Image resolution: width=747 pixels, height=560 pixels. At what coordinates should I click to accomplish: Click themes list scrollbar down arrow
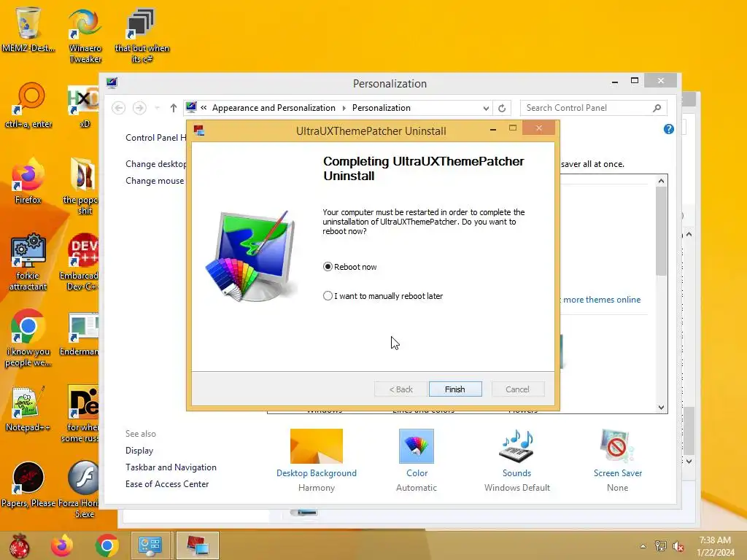(x=661, y=407)
